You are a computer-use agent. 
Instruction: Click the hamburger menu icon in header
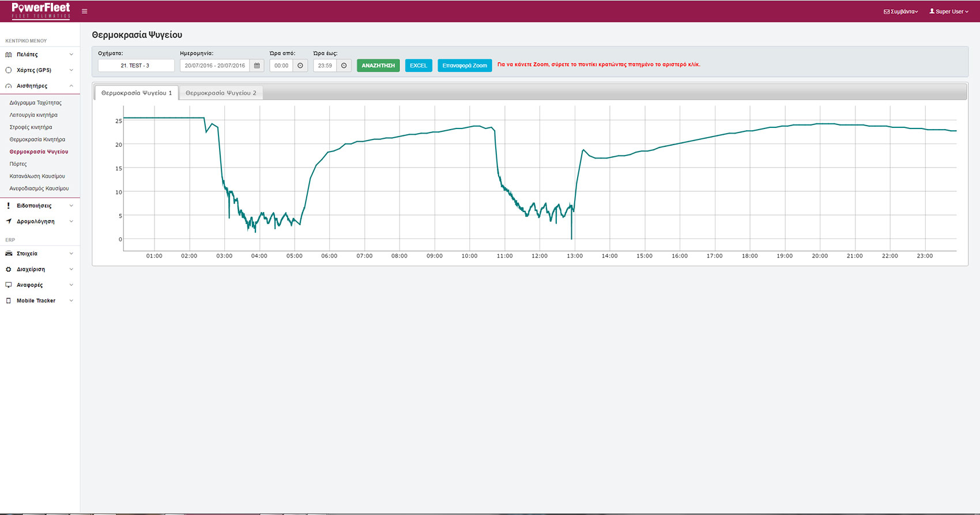pos(85,11)
